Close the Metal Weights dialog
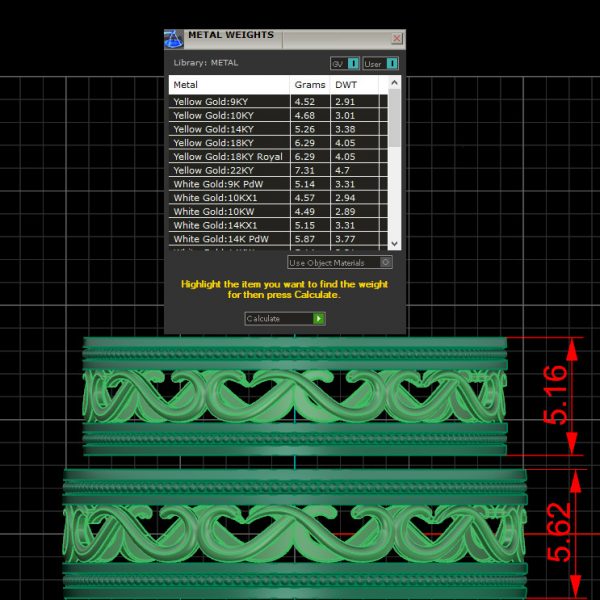The image size is (600, 600). pyautogui.click(x=396, y=39)
